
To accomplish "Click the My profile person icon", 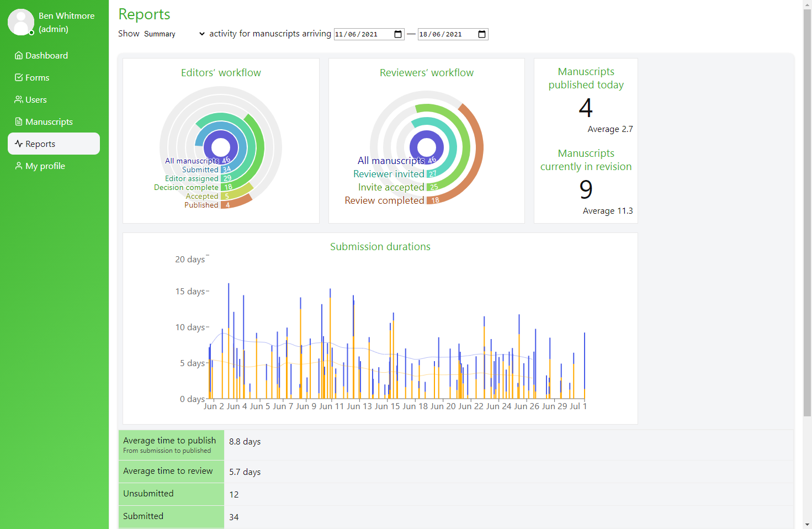I will click(19, 166).
